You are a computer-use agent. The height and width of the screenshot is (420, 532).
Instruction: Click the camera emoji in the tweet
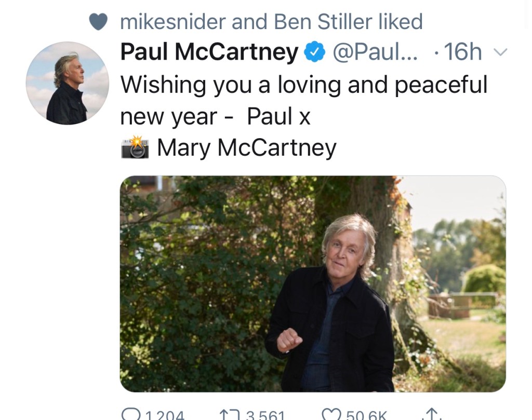pos(135,147)
